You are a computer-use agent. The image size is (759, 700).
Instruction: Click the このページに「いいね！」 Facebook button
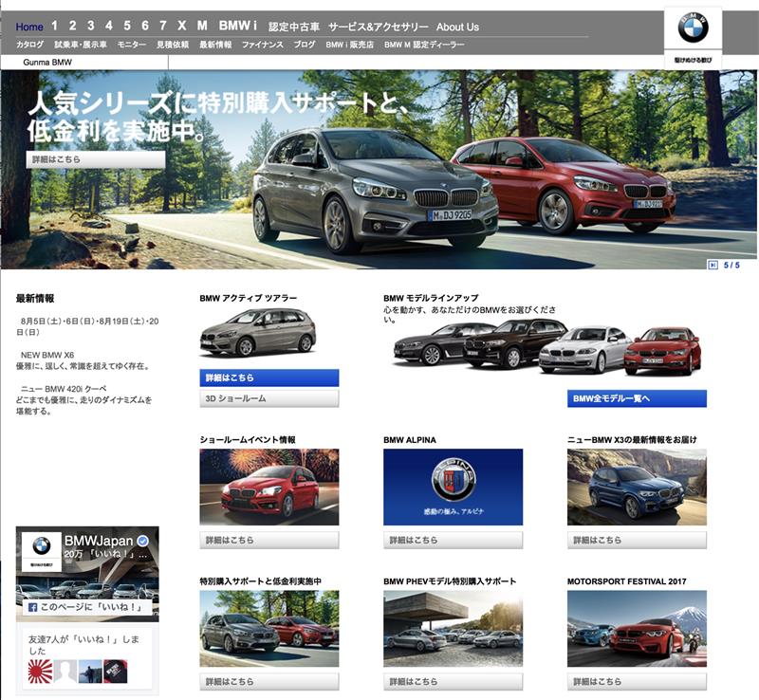point(87,607)
